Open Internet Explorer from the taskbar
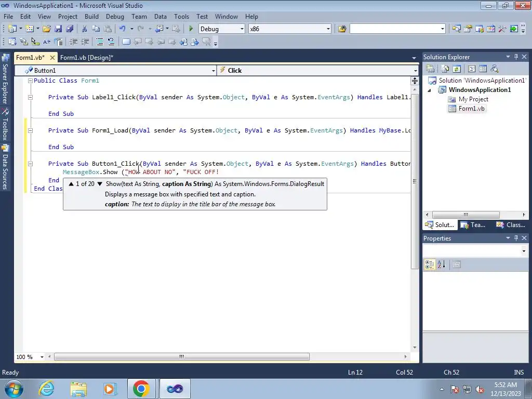The image size is (532, 399). pos(46,389)
